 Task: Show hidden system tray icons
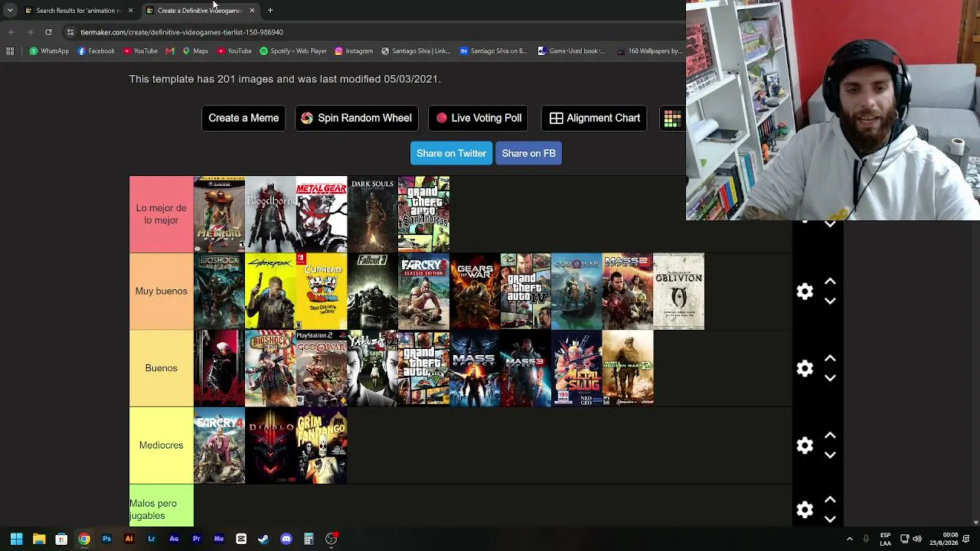click(849, 539)
